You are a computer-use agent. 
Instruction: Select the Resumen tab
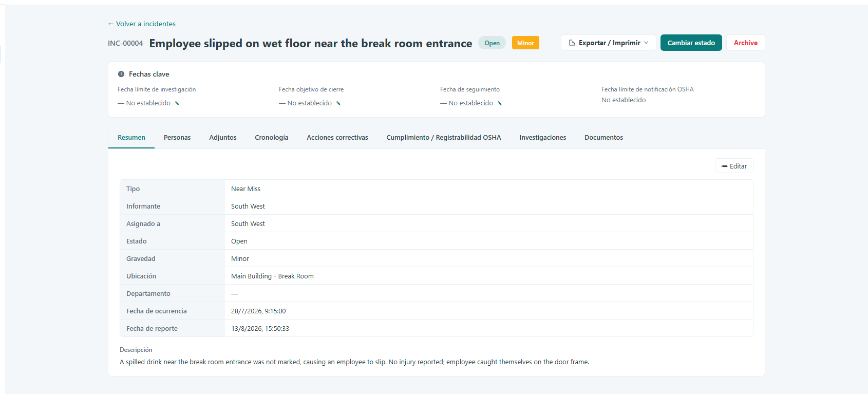pos(131,137)
